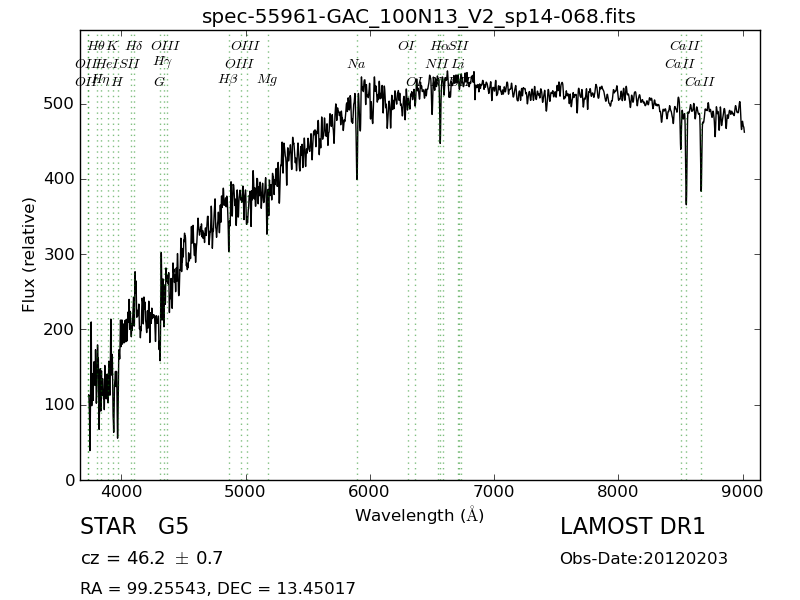Click the y-axis tick label '400'

tap(60, 179)
